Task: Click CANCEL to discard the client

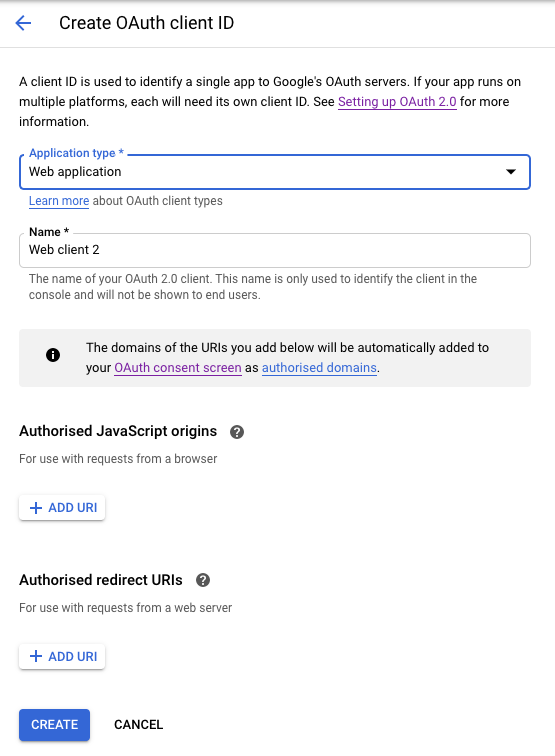Action: click(138, 725)
